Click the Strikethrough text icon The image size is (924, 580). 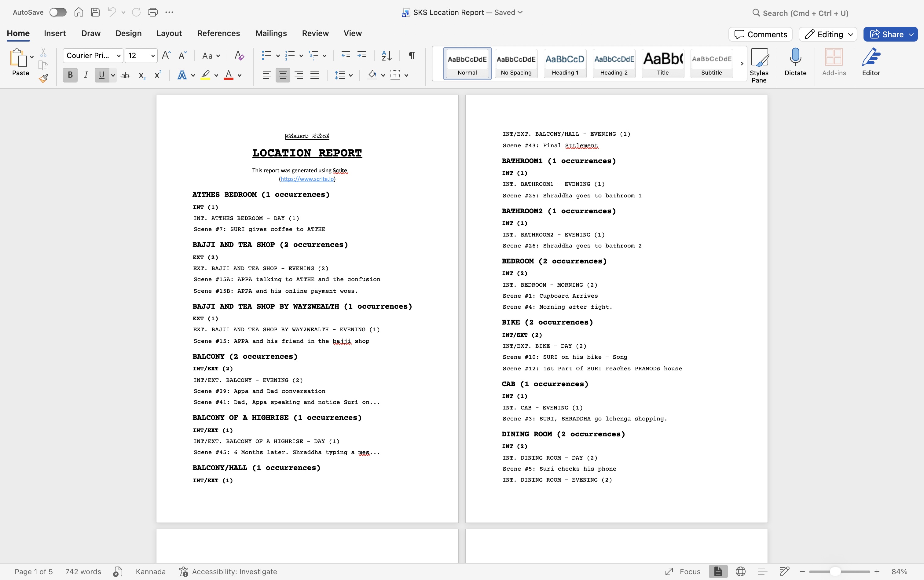125,75
